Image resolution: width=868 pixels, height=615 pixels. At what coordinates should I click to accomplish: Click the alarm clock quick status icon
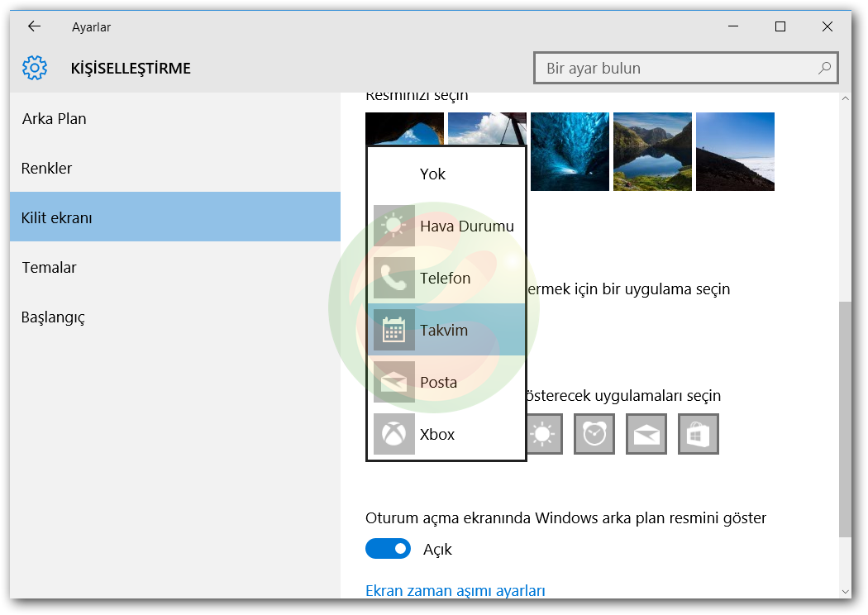coord(594,434)
